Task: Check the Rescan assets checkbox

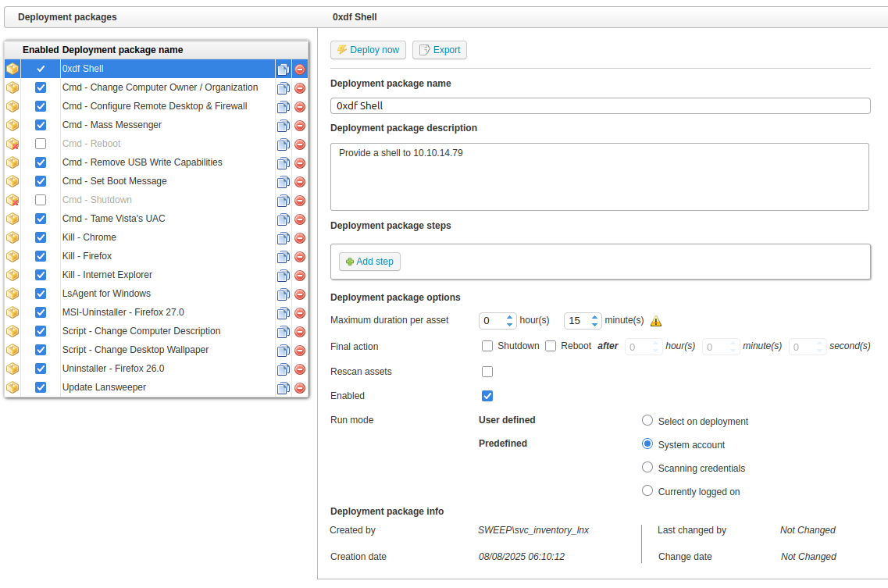Action: pyautogui.click(x=487, y=372)
